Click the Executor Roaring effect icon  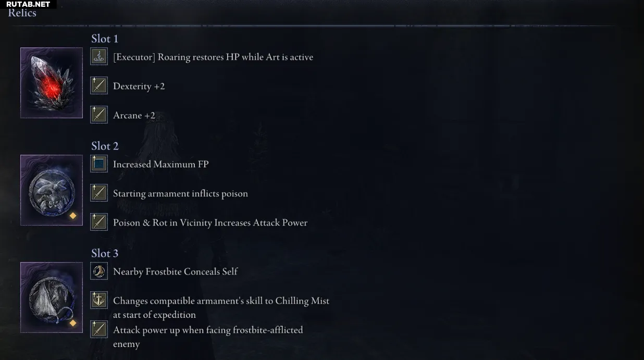[99, 57]
